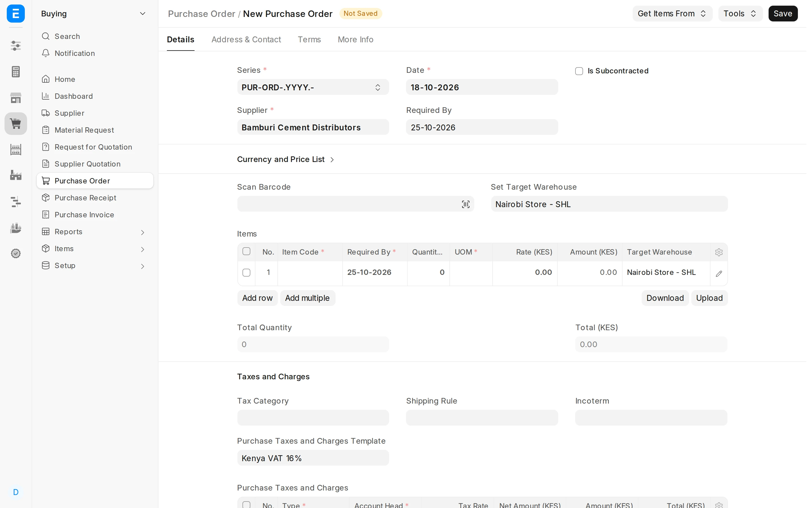The image size is (812, 508).
Task: Open the Buying cart module icon
Action: click(16, 123)
